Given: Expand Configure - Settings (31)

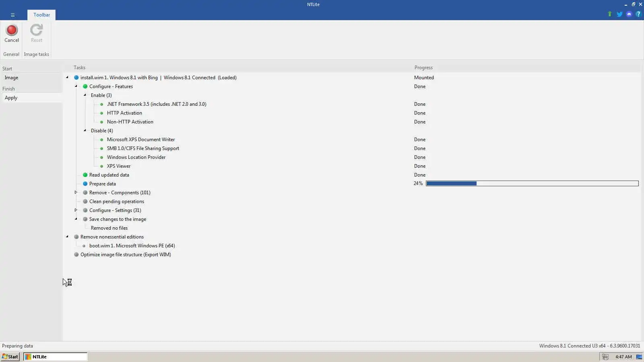Looking at the screenshot, I should click(76, 210).
